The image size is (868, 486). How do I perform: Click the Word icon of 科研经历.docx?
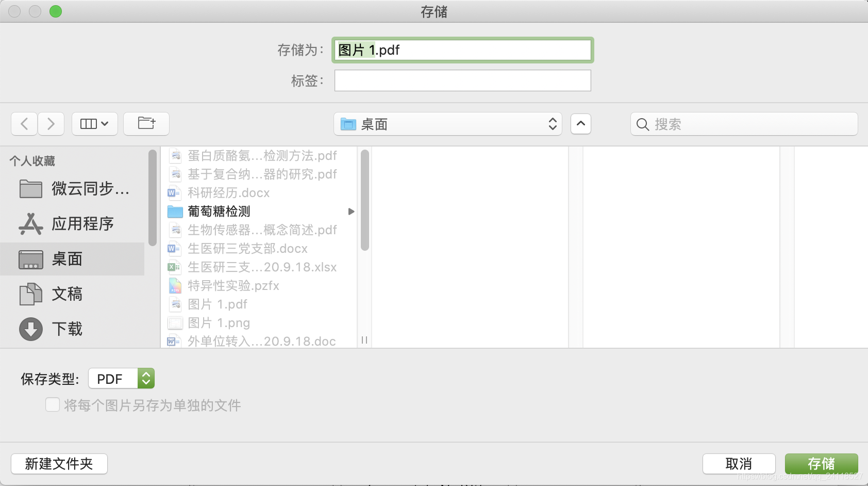[174, 193]
